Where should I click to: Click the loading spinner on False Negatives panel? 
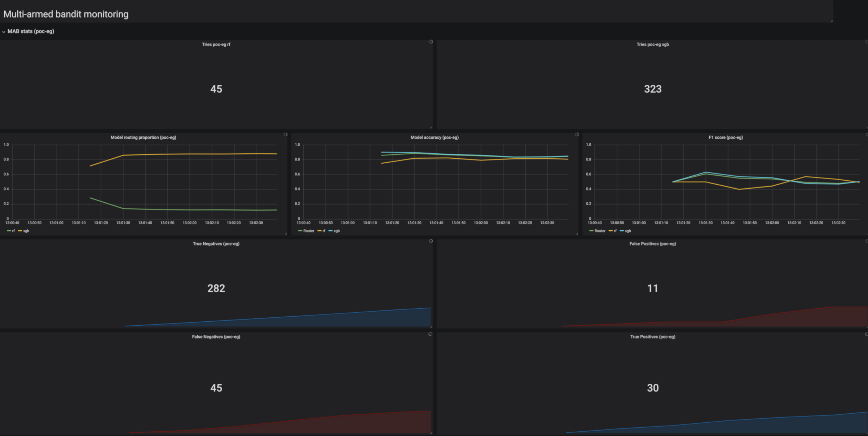[x=431, y=334]
